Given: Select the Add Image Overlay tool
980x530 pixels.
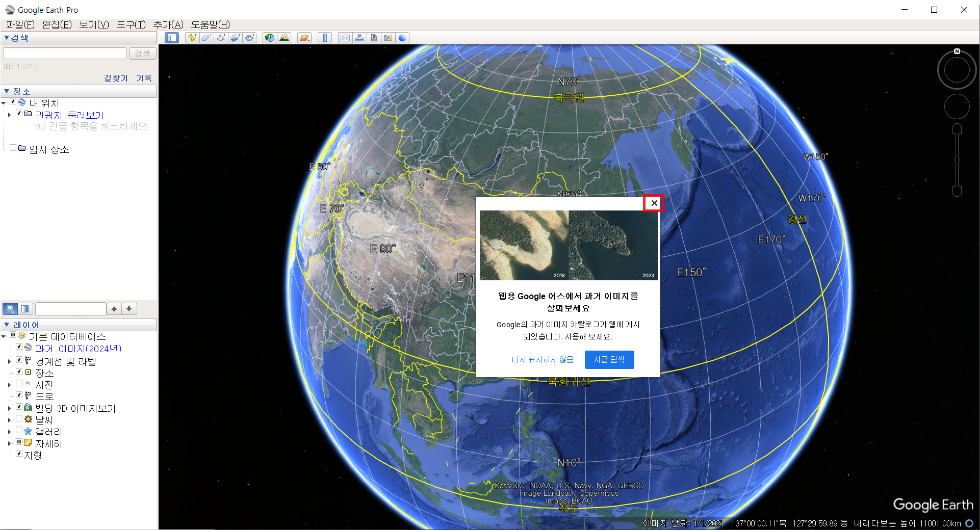Looking at the screenshot, I should pyautogui.click(x=235, y=38).
